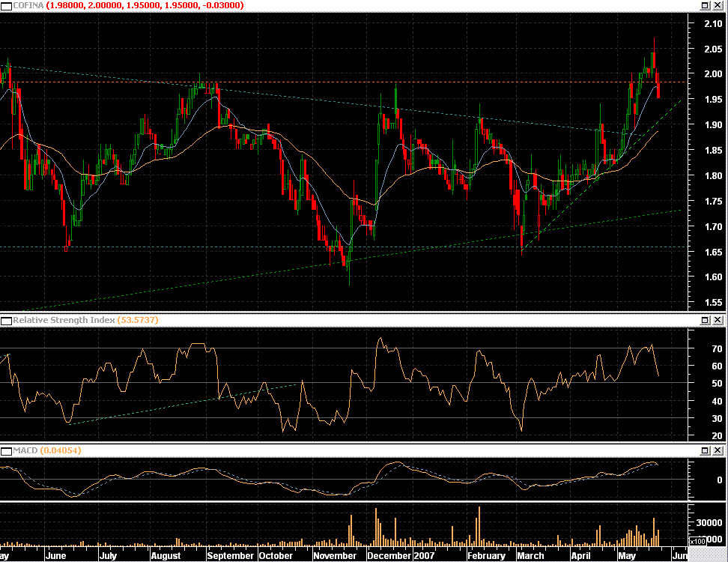Close the Relative Strength Index pane

[x=718, y=320]
